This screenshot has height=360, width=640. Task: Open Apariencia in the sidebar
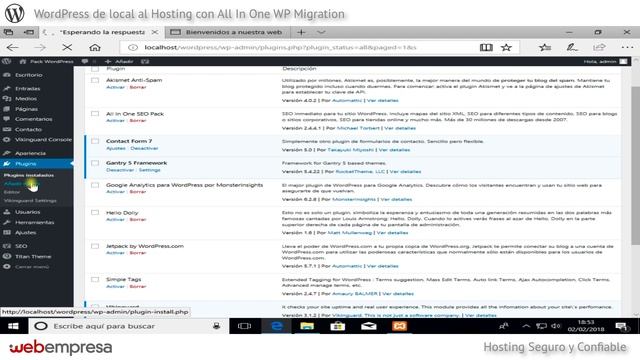(30, 153)
